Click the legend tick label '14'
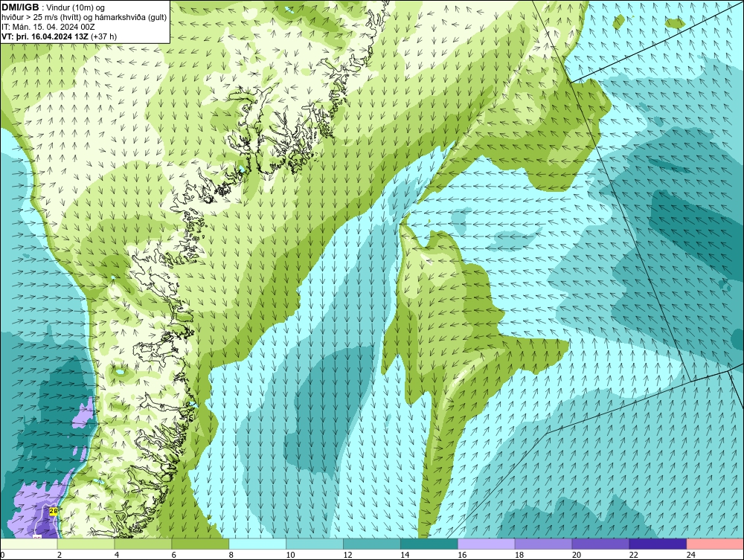The image size is (744, 560). pyautogui.click(x=405, y=555)
